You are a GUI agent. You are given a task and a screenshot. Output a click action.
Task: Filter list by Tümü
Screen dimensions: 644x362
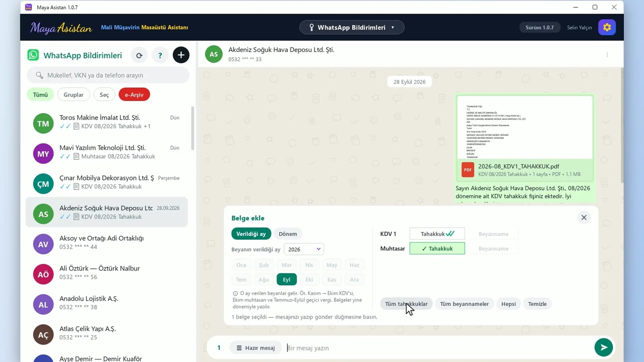40,95
